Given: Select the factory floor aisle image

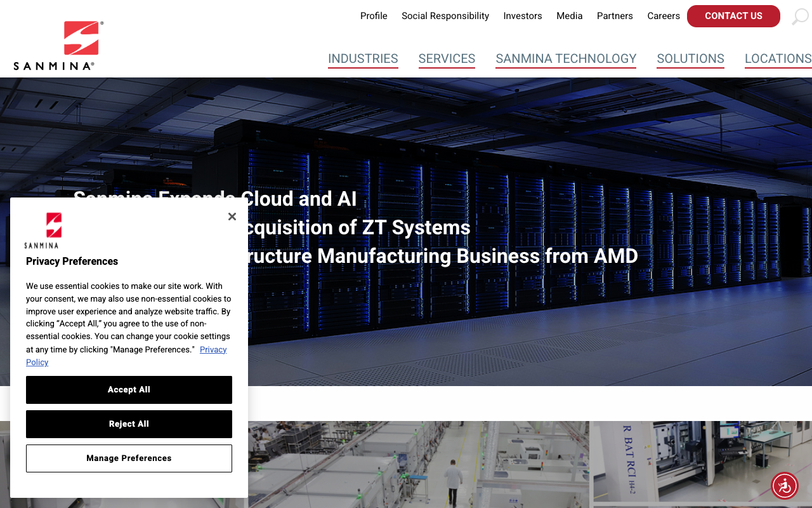Looking at the screenshot, I should point(419,464).
